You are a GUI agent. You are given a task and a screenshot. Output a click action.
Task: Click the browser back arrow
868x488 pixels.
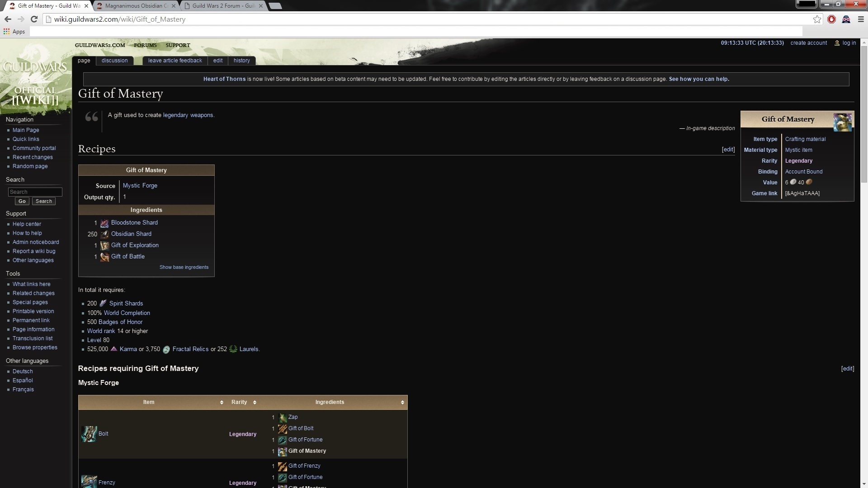8,19
